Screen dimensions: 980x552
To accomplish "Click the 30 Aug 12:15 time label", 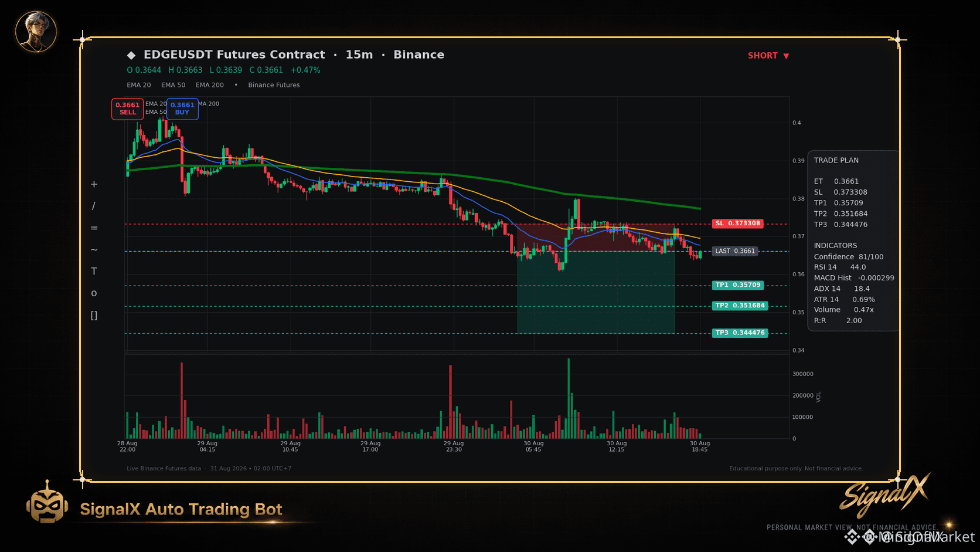I will [617, 446].
